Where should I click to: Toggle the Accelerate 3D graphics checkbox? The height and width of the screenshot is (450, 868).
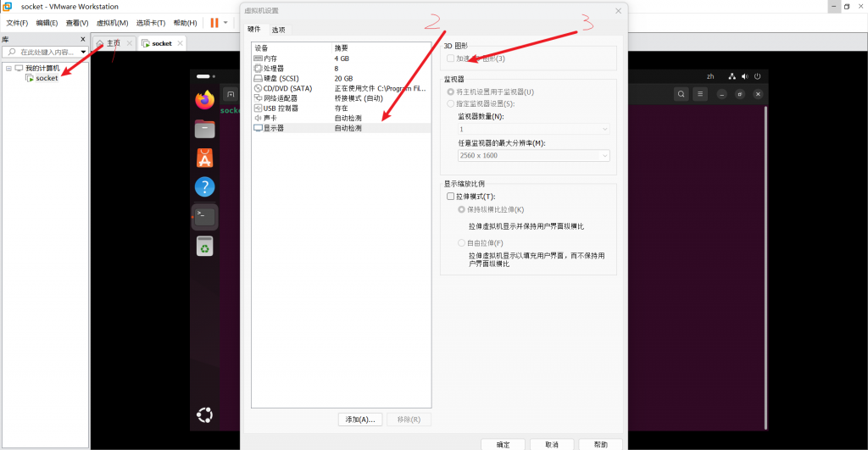tap(451, 58)
